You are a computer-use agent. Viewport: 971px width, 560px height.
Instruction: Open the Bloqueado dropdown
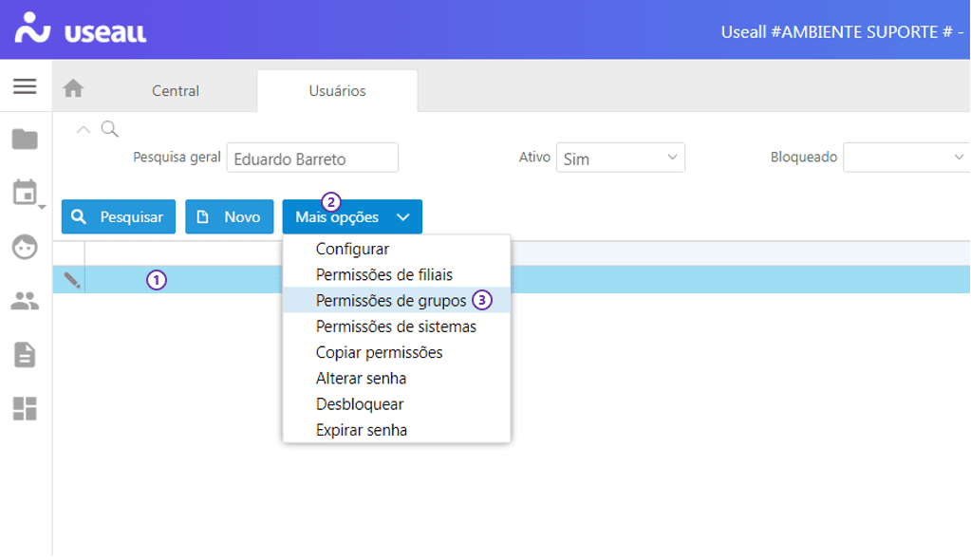[906, 158]
